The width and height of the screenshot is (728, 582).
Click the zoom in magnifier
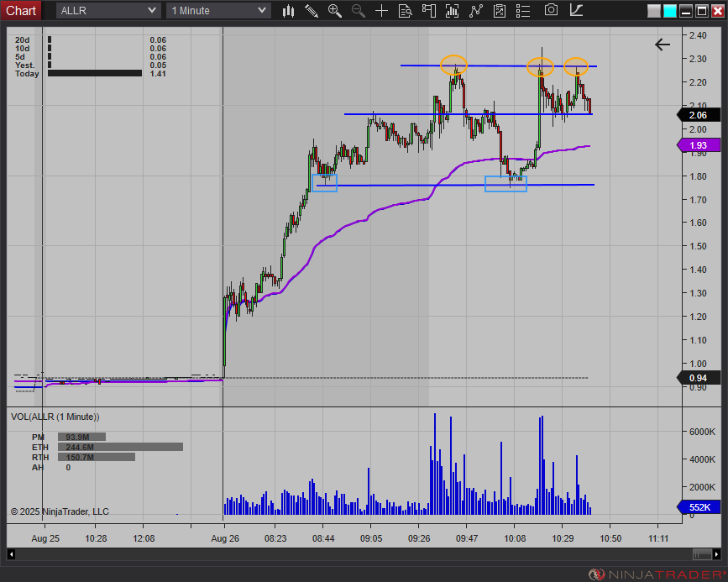pyautogui.click(x=335, y=11)
